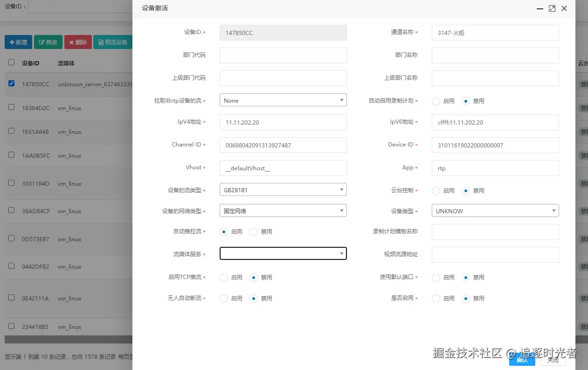Image resolution: width=588 pixels, height=370 pixels.
Task: Click the 上级部门名称 input field
Action: pos(495,78)
